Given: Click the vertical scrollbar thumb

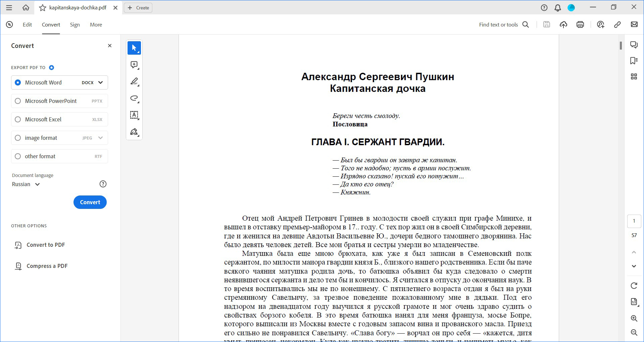Looking at the screenshot, I should (x=621, y=46).
